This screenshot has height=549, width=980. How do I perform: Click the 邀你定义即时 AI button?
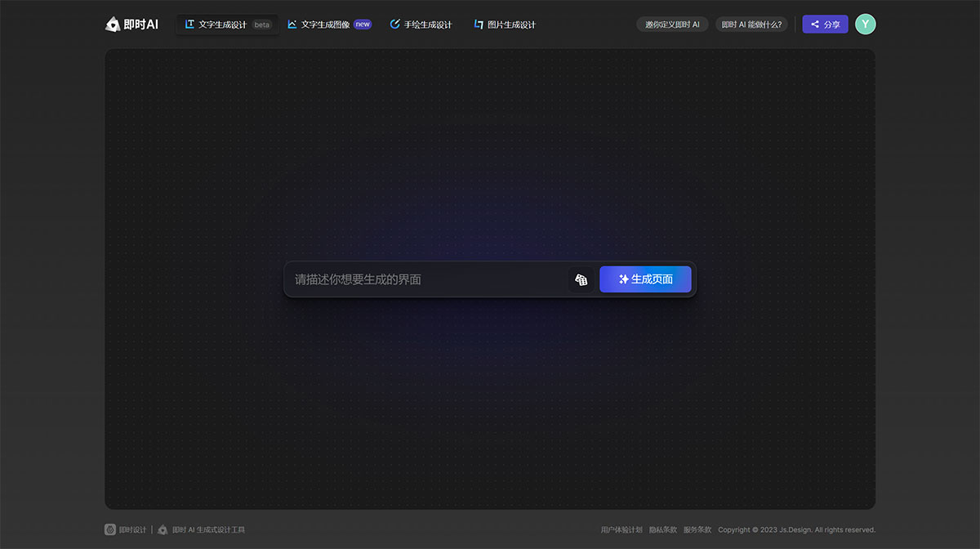(x=672, y=25)
